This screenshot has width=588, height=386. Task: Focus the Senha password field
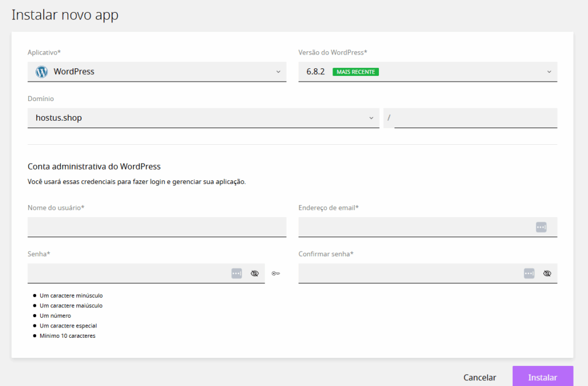coord(146,273)
